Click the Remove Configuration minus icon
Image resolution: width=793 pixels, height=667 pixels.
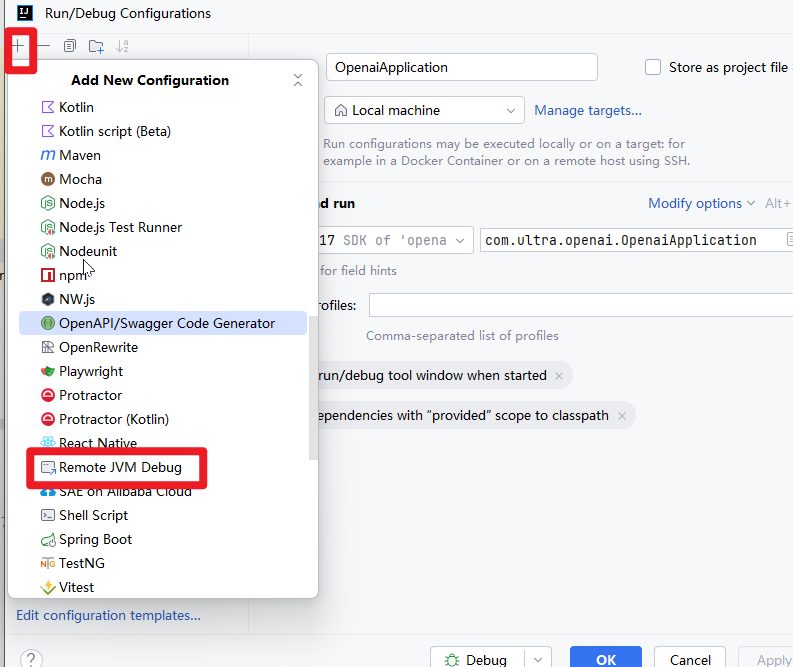pos(44,46)
